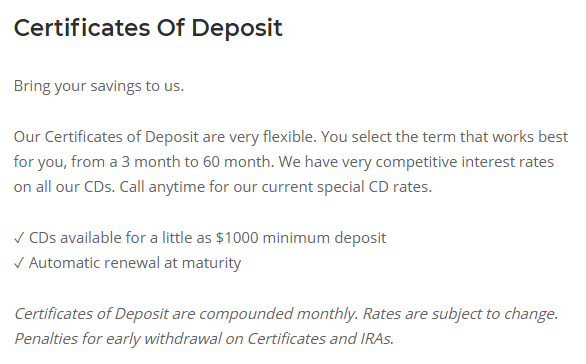This screenshot has height=364, width=586.
Task: Click the 'special CD rates' phrase
Action: [374, 187]
